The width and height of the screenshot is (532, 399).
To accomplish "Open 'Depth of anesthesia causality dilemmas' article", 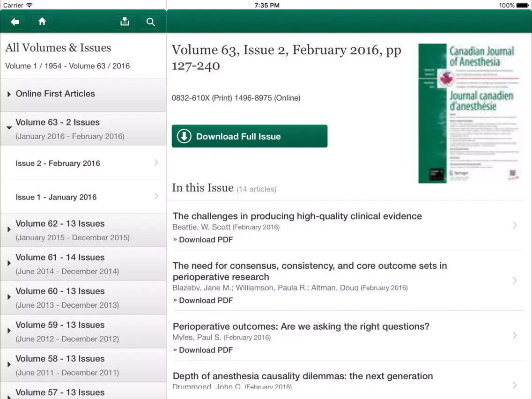I will pyautogui.click(x=303, y=376).
